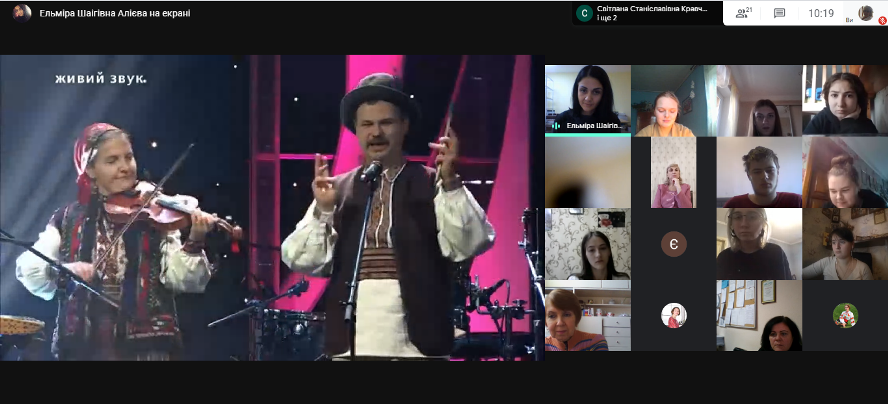Image resolution: width=888 pixels, height=404 pixels.
Task: Open the participants list showing 21 people
Action: coord(744,13)
